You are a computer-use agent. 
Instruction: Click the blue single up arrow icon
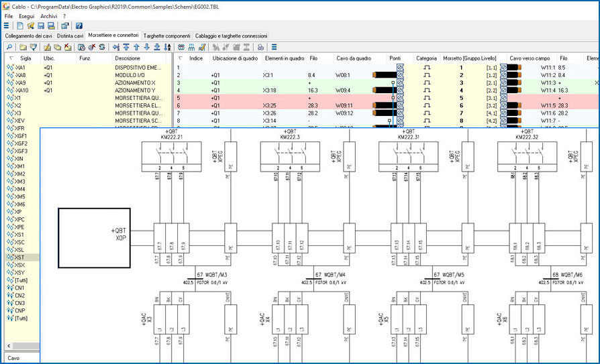(x=136, y=47)
